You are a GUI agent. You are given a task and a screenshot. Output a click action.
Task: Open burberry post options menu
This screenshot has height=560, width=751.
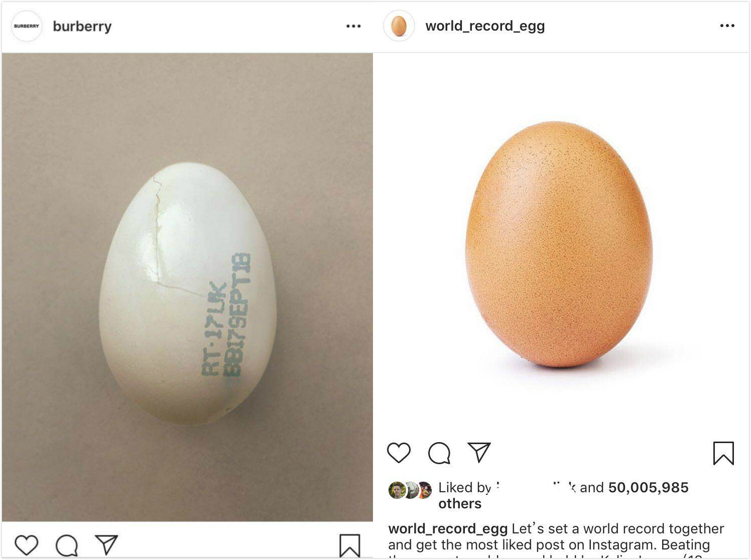pyautogui.click(x=353, y=26)
